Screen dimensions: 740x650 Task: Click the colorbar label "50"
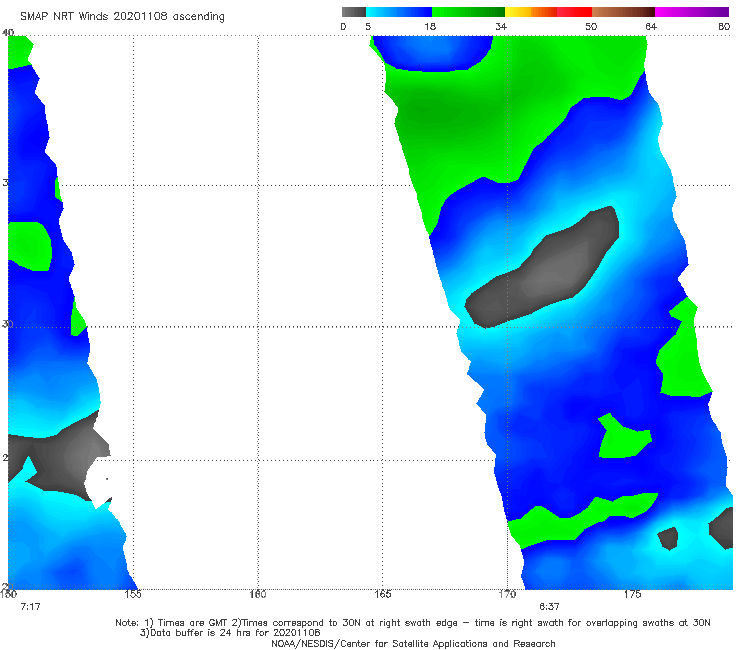(591, 27)
